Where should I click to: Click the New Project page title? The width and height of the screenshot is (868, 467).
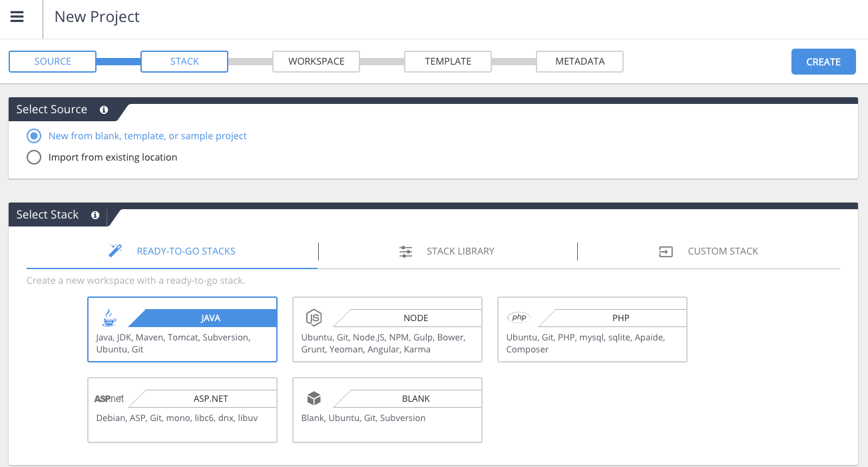(97, 17)
